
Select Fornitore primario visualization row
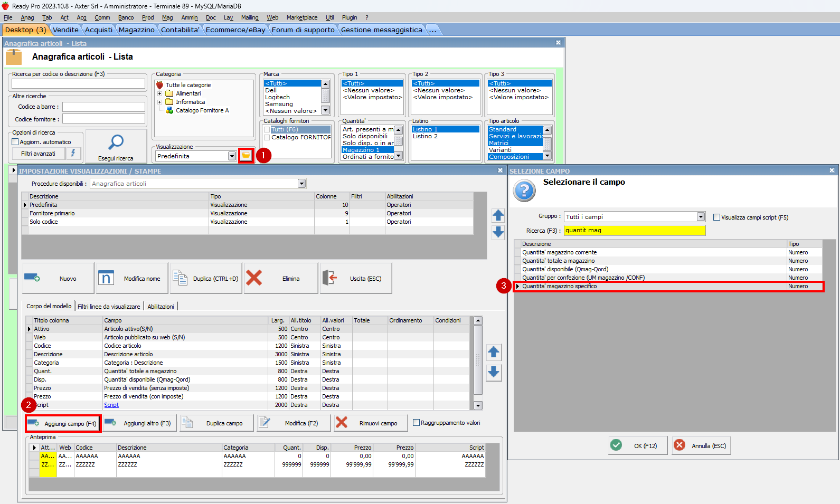coord(247,213)
